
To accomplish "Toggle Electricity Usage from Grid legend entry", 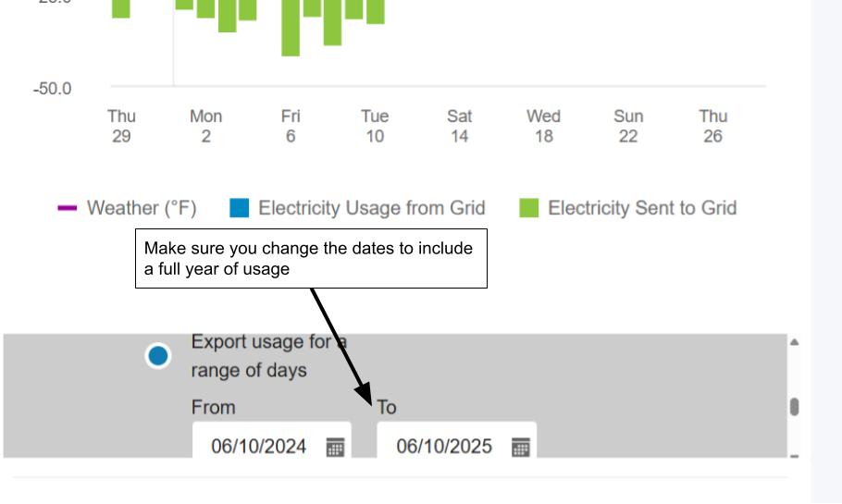I will pyautogui.click(x=358, y=208).
